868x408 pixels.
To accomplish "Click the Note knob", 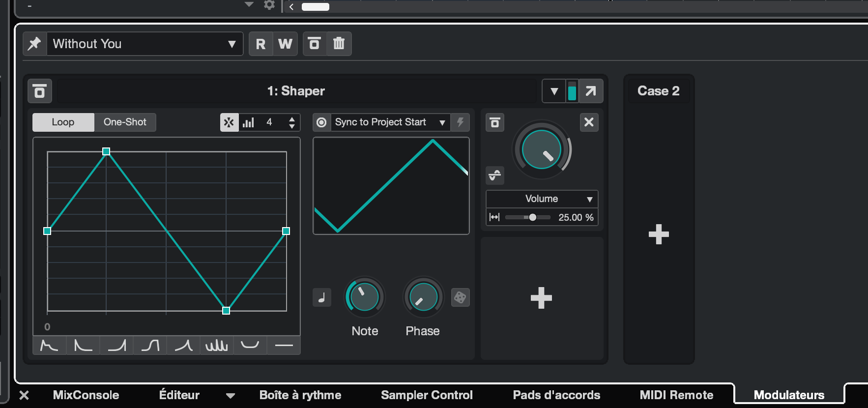I will (365, 297).
